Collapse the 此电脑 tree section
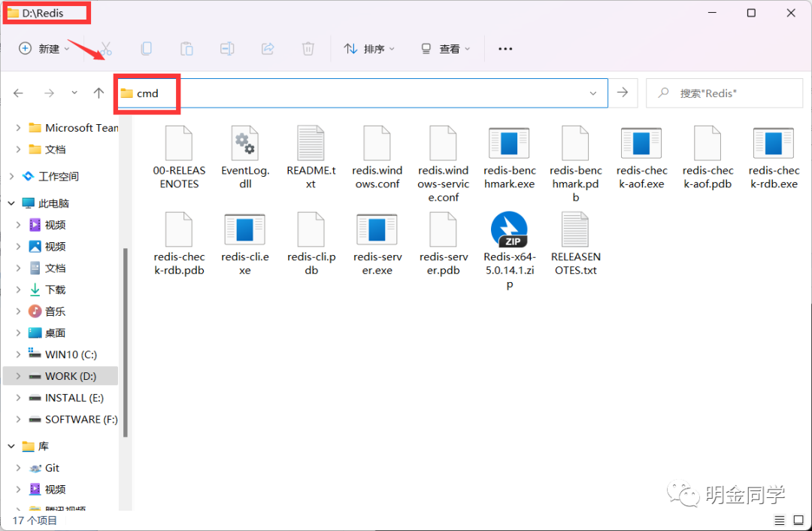 [x=11, y=202]
